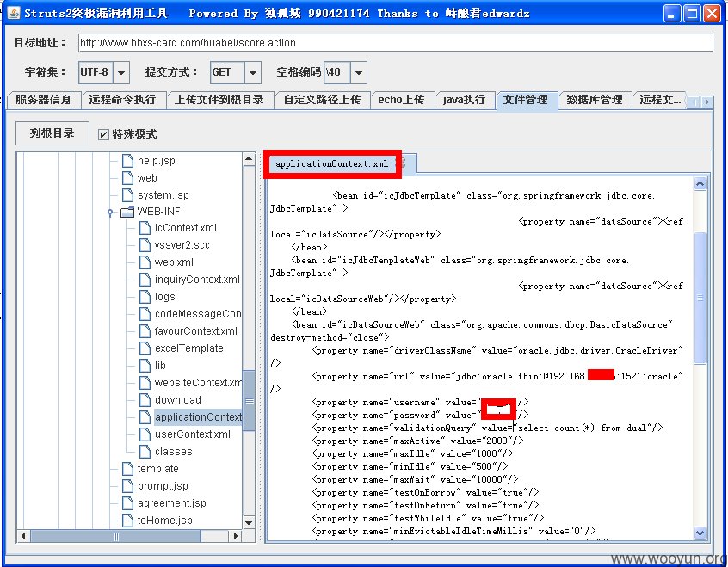Switch to the 服务器信息 tab
Screen dimensions: 728x567
(x=43, y=100)
